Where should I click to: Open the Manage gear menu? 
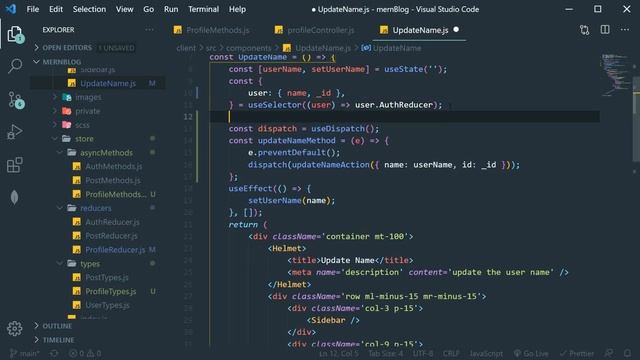tap(15, 328)
